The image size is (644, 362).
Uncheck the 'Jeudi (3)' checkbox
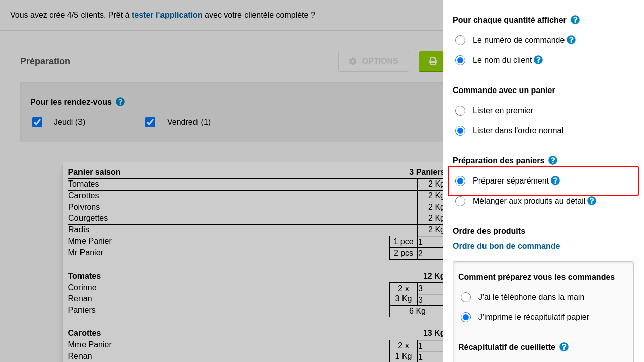tap(37, 122)
